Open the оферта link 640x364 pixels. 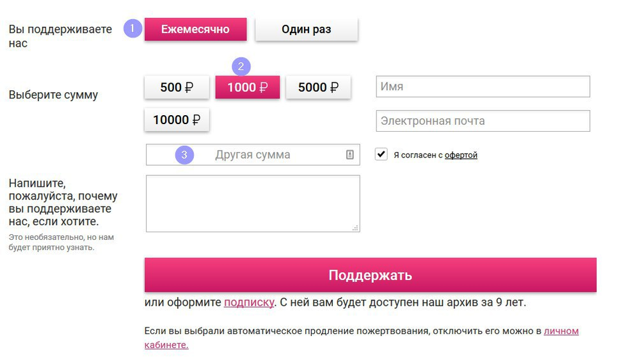461,155
